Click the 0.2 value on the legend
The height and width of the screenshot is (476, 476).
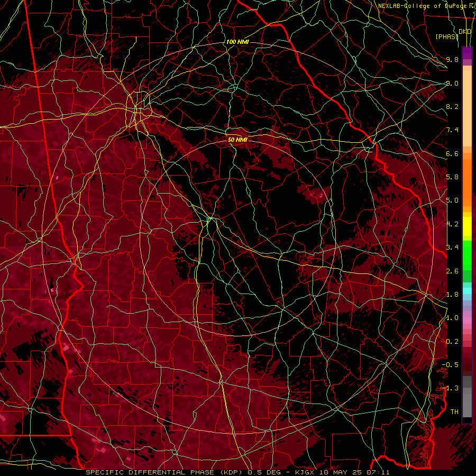452,342
